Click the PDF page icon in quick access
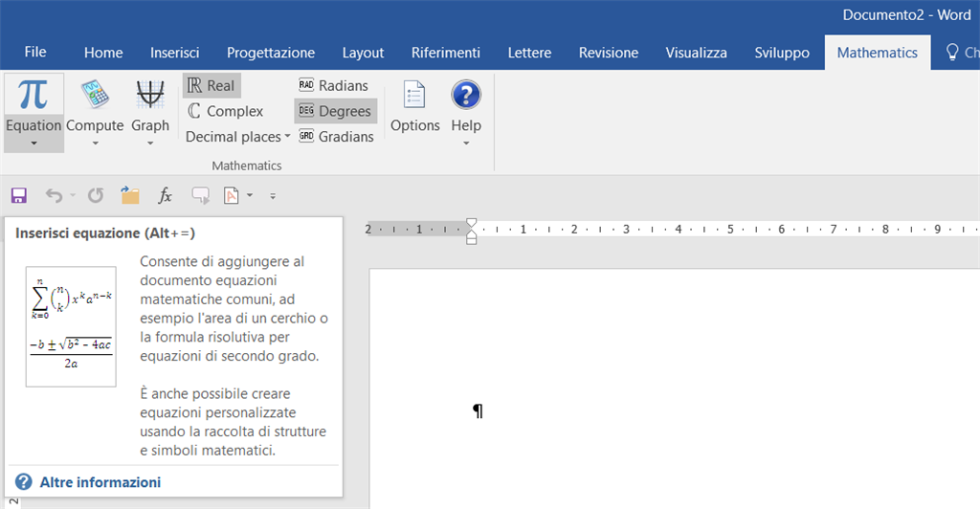The width and height of the screenshot is (980, 509). (232, 195)
